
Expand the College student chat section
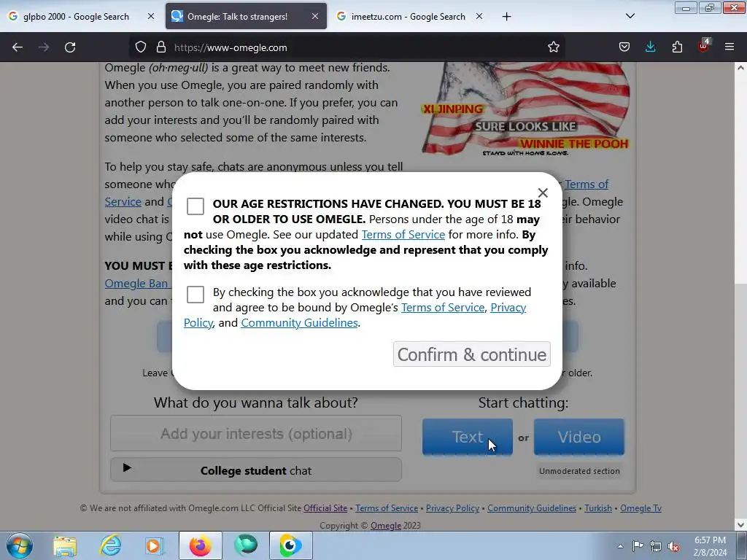click(256, 470)
